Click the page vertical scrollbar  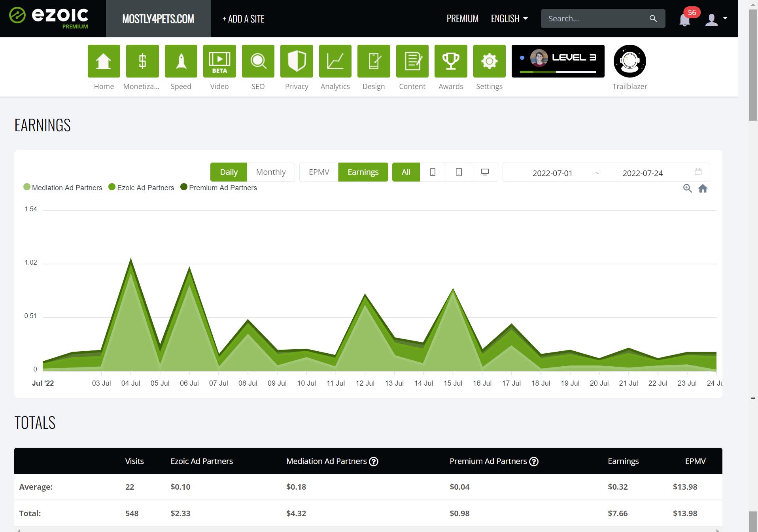[753, 65]
